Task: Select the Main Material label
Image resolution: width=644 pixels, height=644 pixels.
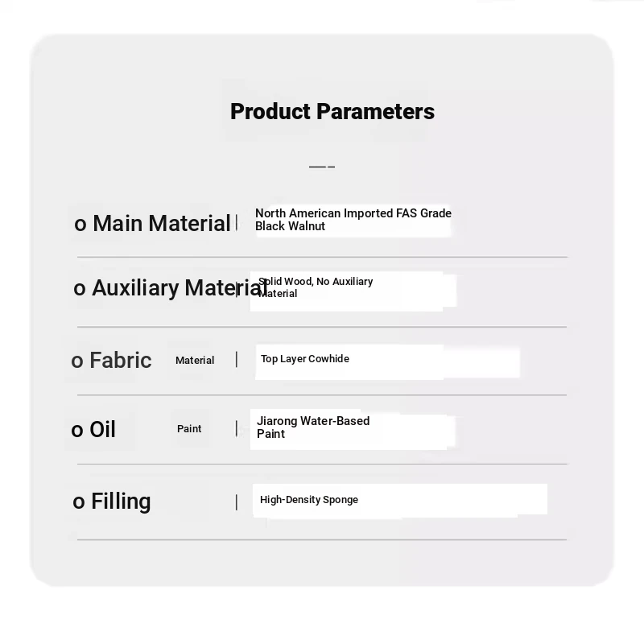Action: point(162,223)
